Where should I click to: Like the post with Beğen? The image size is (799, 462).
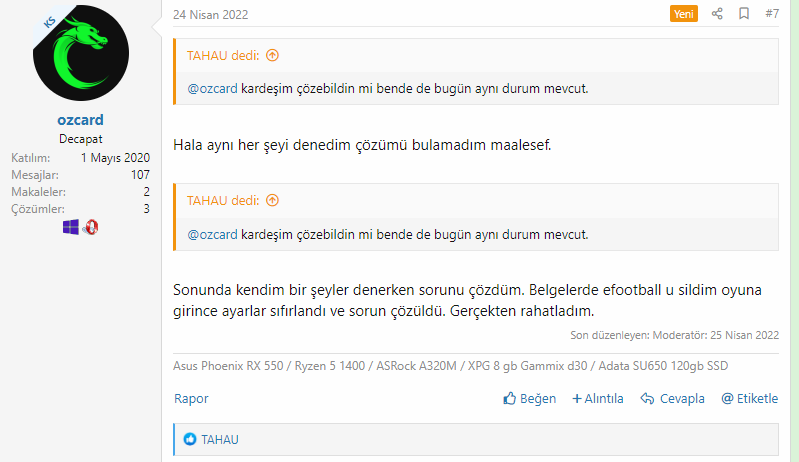coord(530,398)
